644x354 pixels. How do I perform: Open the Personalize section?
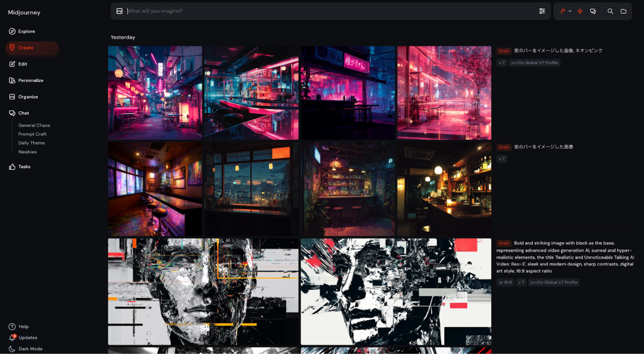[31, 80]
